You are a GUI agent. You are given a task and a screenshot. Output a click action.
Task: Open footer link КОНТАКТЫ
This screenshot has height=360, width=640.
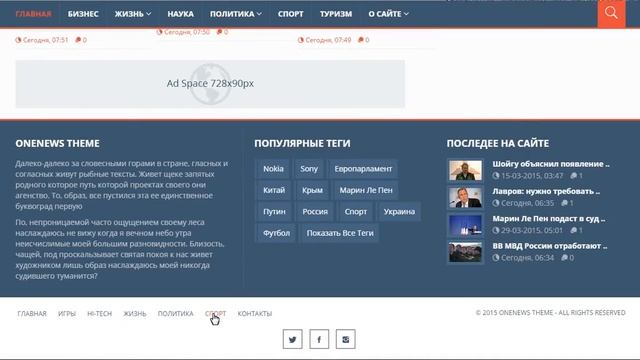coord(255,313)
